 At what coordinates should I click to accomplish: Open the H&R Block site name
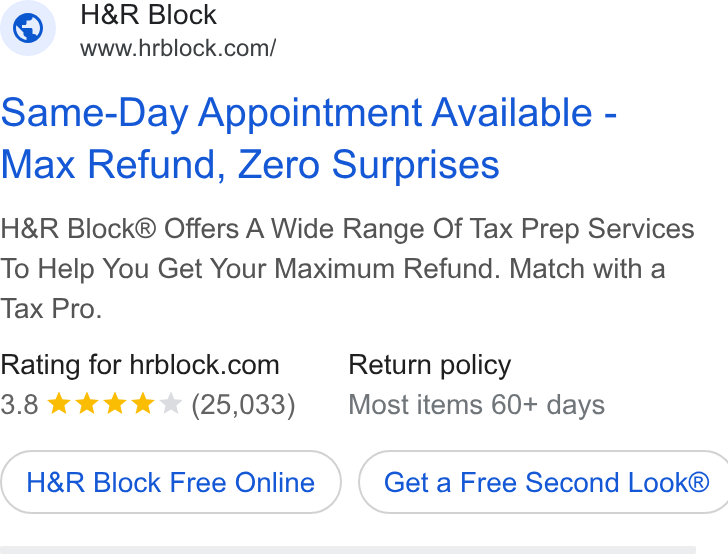(148, 15)
